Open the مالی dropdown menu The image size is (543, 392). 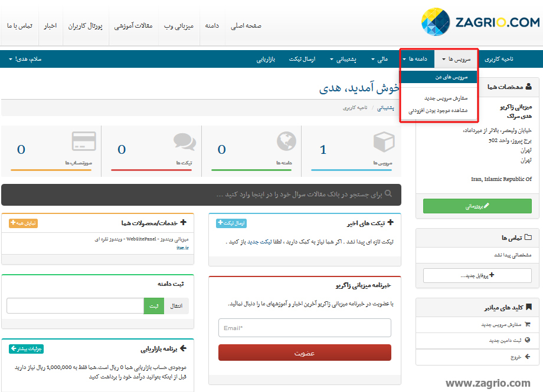379,59
